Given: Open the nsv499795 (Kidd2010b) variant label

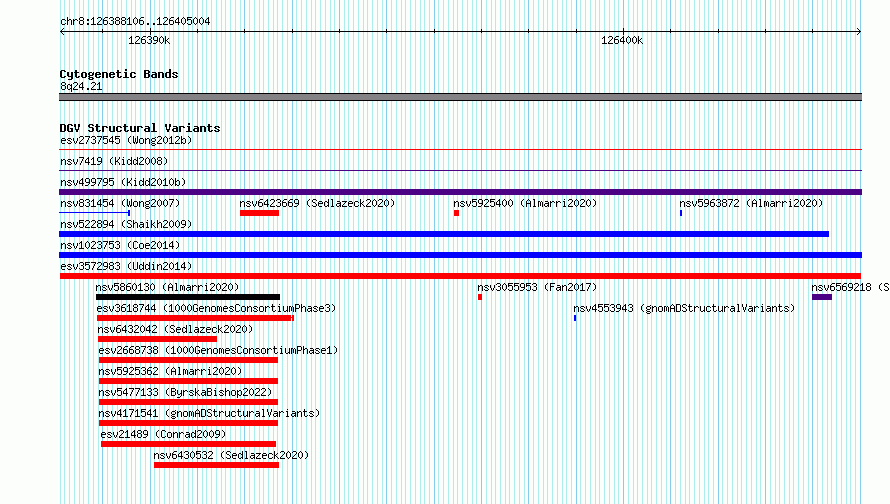Looking at the screenshot, I should (x=123, y=182).
